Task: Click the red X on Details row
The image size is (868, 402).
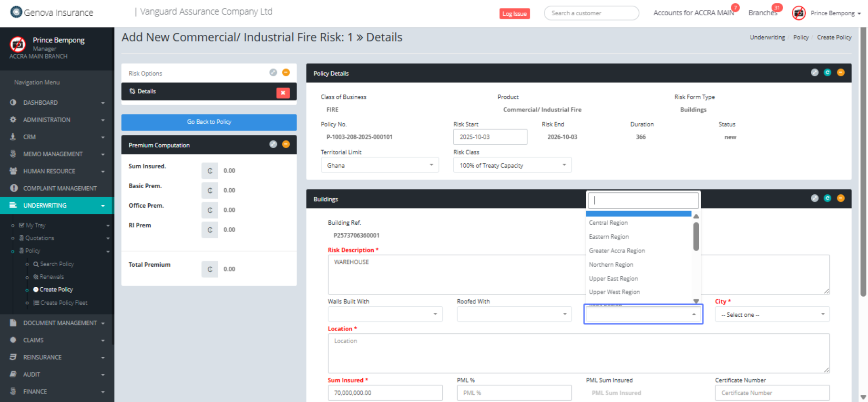Action: pyautogui.click(x=283, y=92)
